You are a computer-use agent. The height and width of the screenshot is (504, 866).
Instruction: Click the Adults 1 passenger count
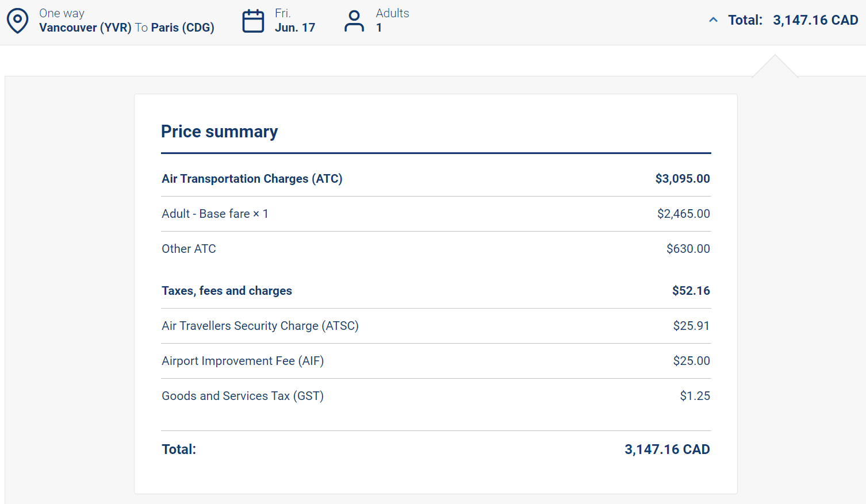[392, 21]
